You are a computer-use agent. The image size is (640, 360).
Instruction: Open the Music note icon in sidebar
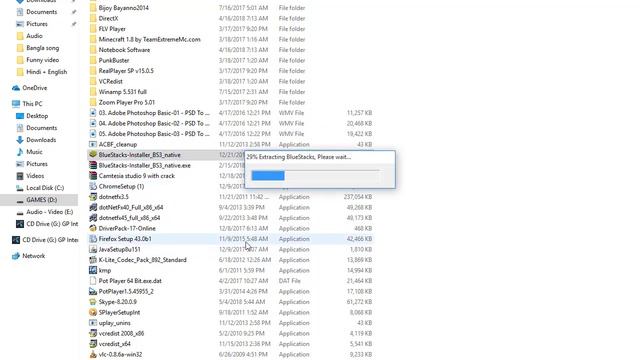(x=20, y=152)
